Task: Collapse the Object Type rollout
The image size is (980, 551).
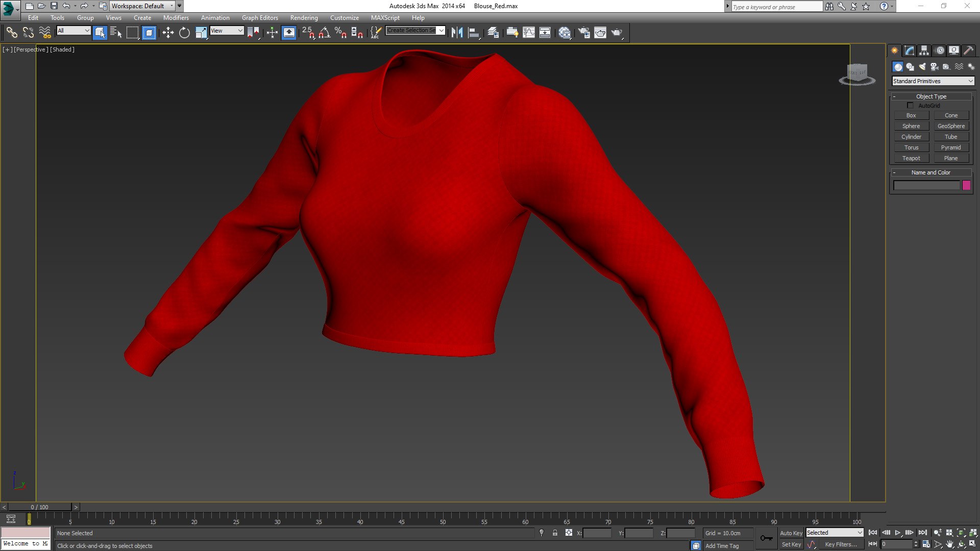Action: [x=932, y=96]
